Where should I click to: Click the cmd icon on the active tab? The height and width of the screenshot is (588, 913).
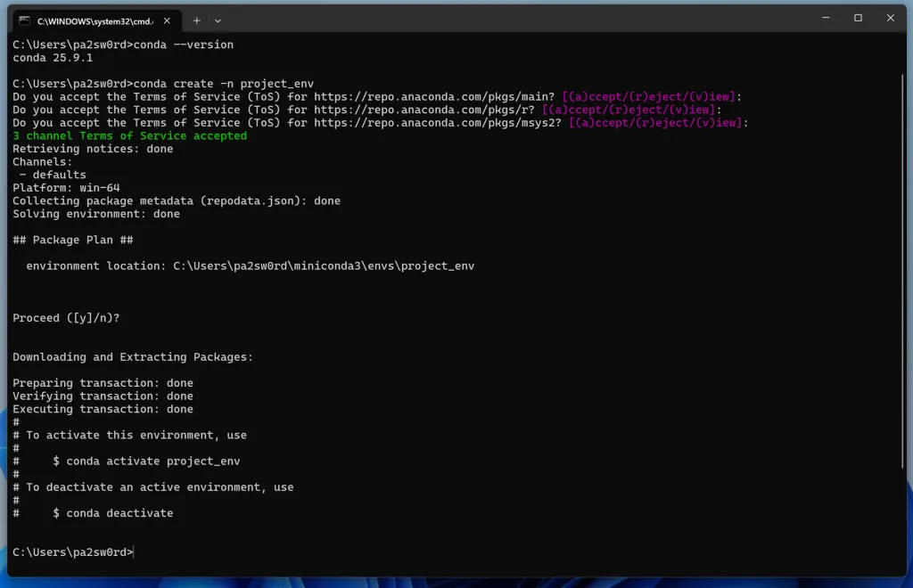[26, 18]
